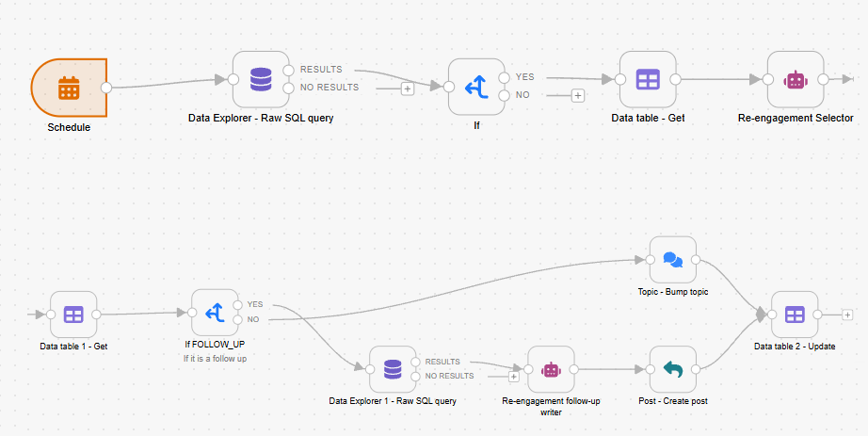Open the Data table 1 - Get node

point(73,315)
